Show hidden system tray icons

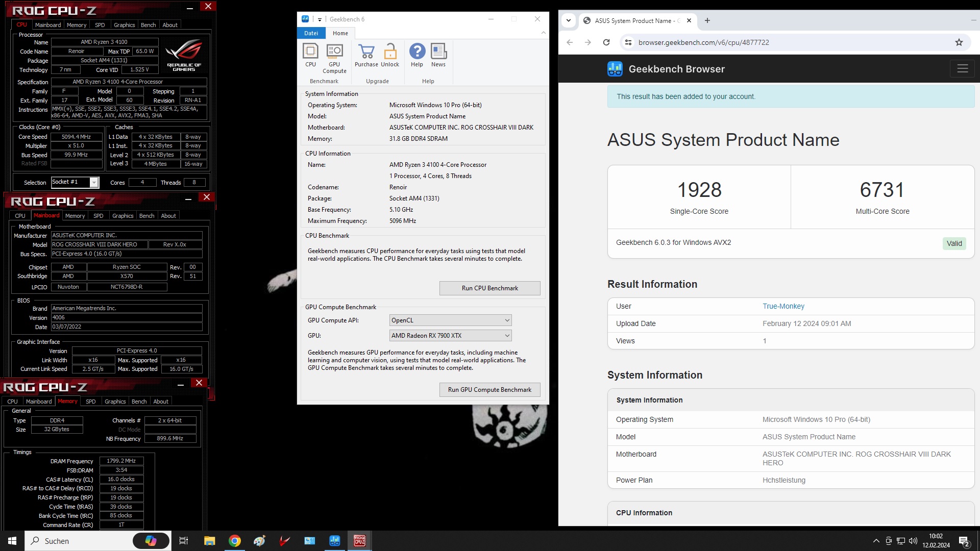[x=876, y=541]
